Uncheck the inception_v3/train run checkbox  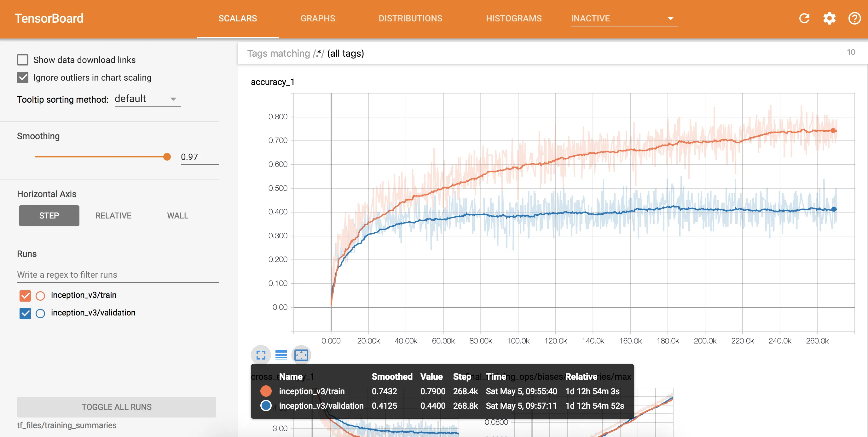[x=25, y=296]
